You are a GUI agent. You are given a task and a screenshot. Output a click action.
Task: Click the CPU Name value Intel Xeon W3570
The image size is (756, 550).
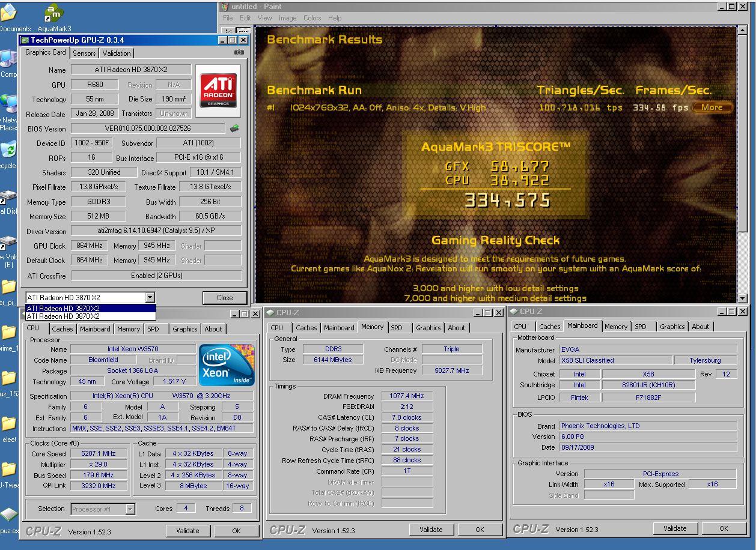[133, 349]
